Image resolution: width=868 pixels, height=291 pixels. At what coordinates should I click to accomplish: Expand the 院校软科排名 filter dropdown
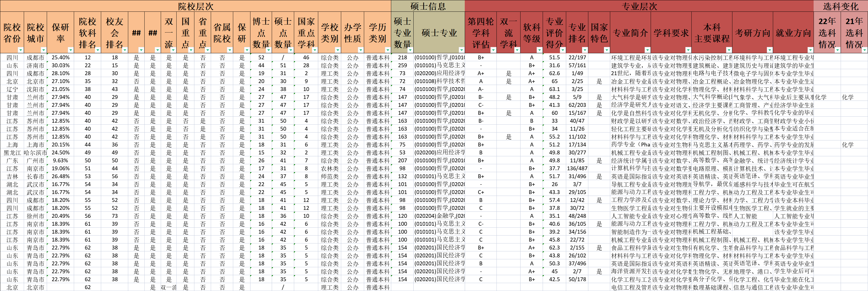point(98,50)
